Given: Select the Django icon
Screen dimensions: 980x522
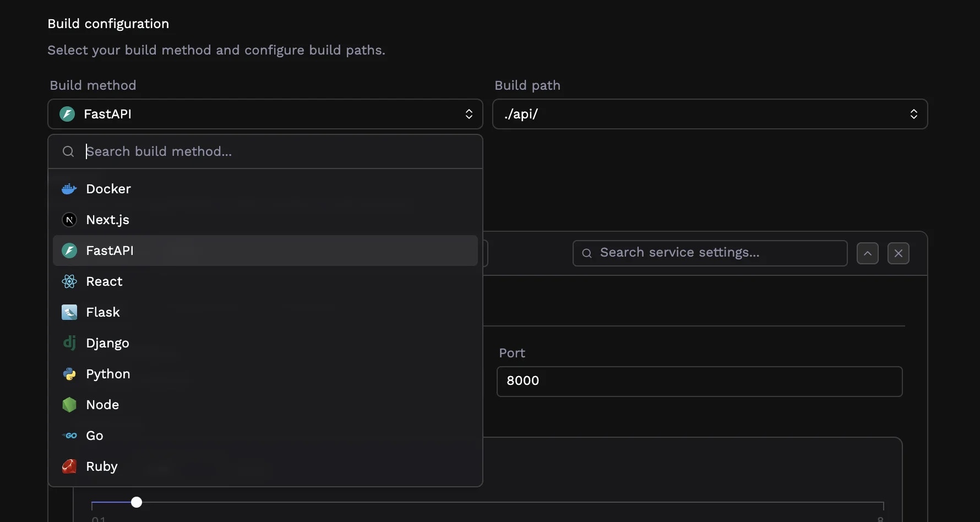Looking at the screenshot, I should (x=69, y=343).
